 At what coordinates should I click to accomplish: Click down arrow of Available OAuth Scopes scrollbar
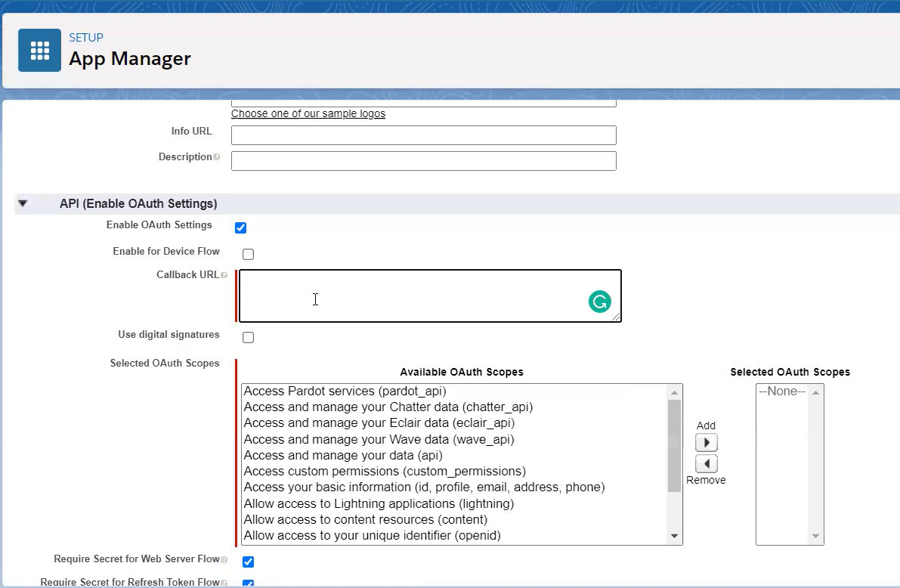674,536
